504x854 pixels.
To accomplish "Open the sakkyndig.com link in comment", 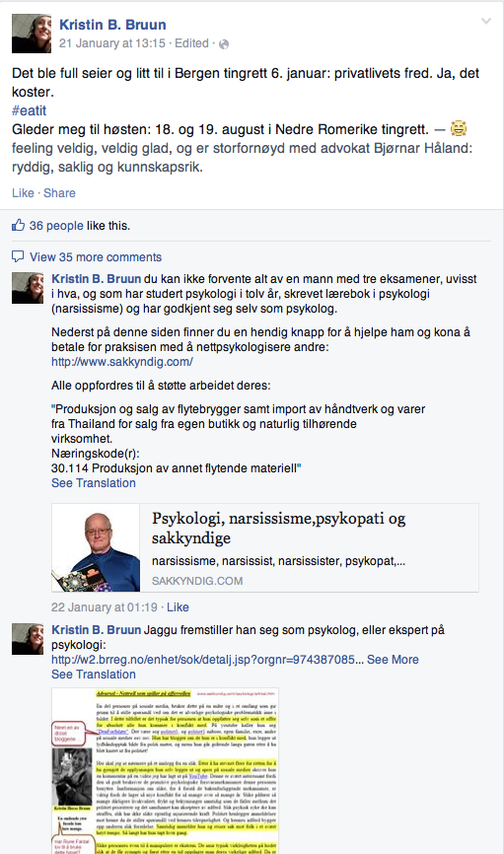I will pos(122,362).
